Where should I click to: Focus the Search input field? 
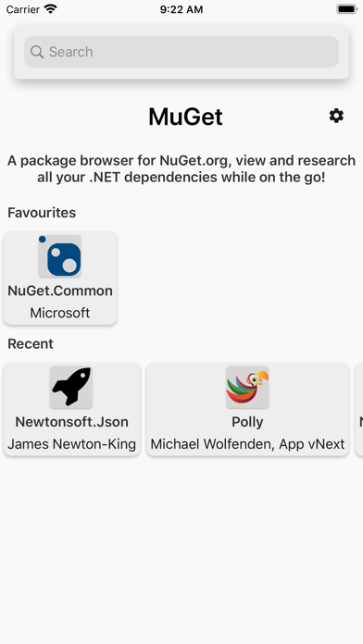[181, 52]
